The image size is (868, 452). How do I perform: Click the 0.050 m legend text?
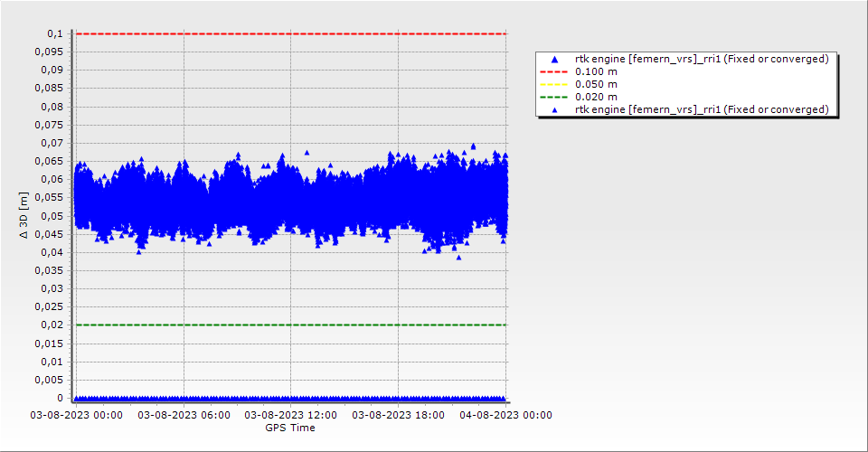(x=596, y=84)
